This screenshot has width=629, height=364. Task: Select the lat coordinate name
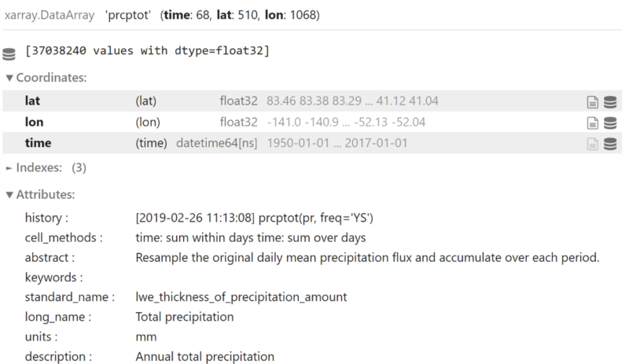32,101
